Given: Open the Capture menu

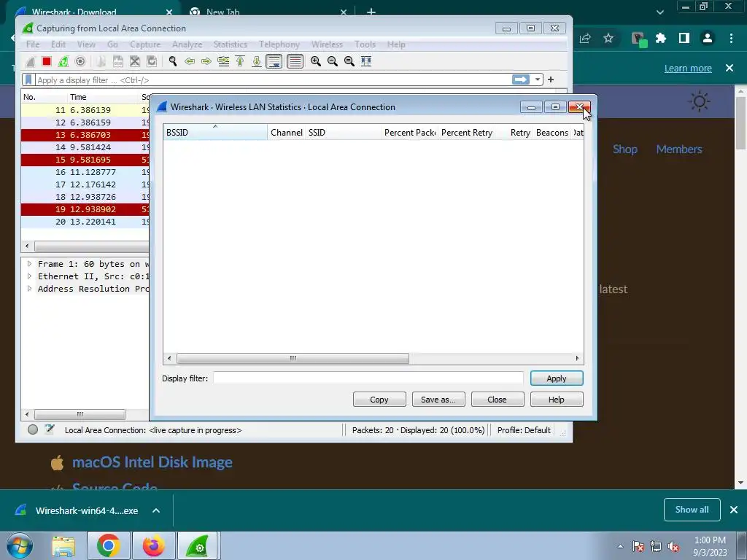Looking at the screenshot, I should tap(145, 44).
